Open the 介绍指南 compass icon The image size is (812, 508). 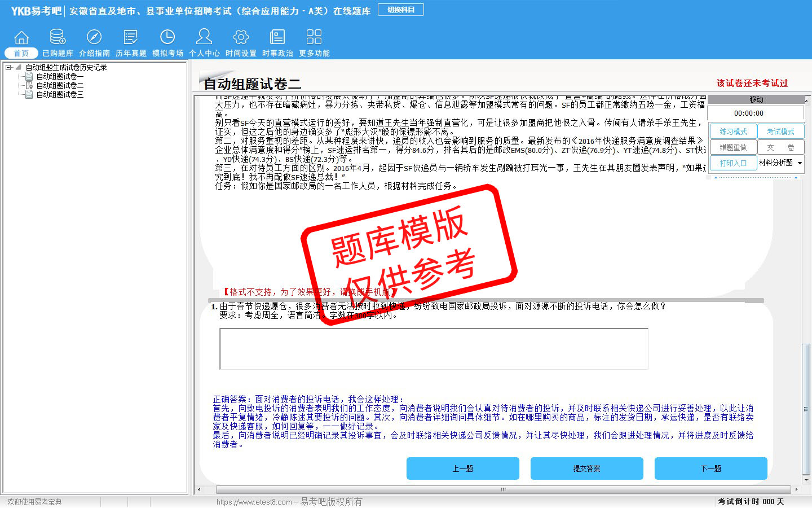tap(94, 38)
